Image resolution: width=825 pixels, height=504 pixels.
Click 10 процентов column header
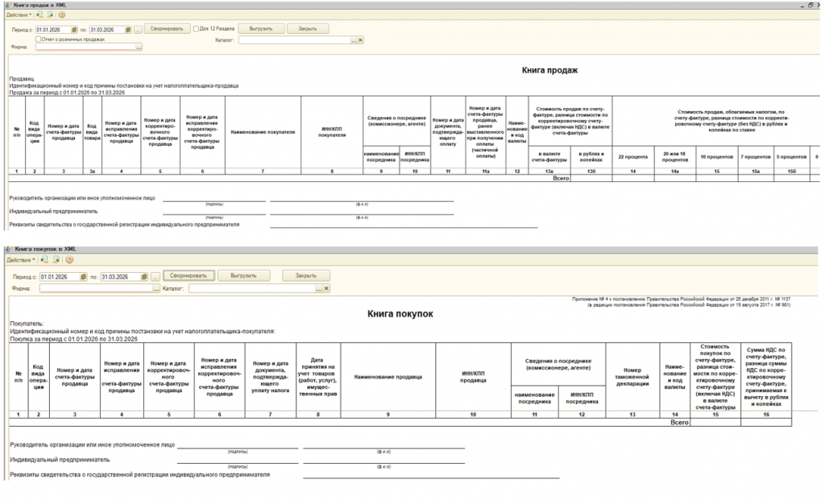point(716,157)
